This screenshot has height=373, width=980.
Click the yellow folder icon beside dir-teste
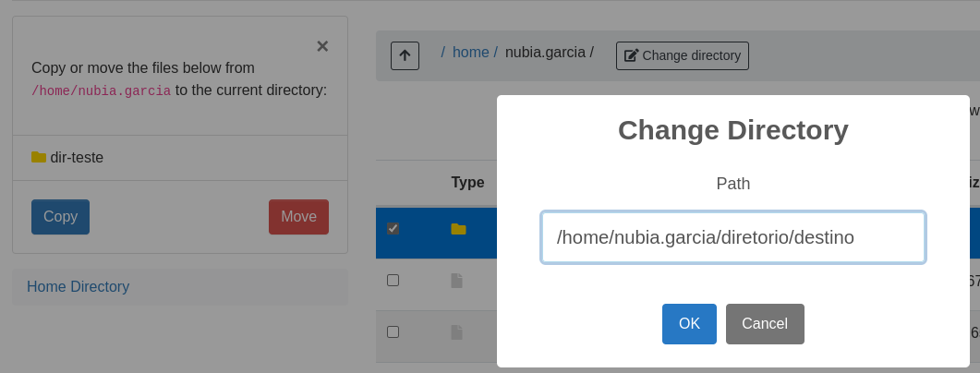[39, 158]
